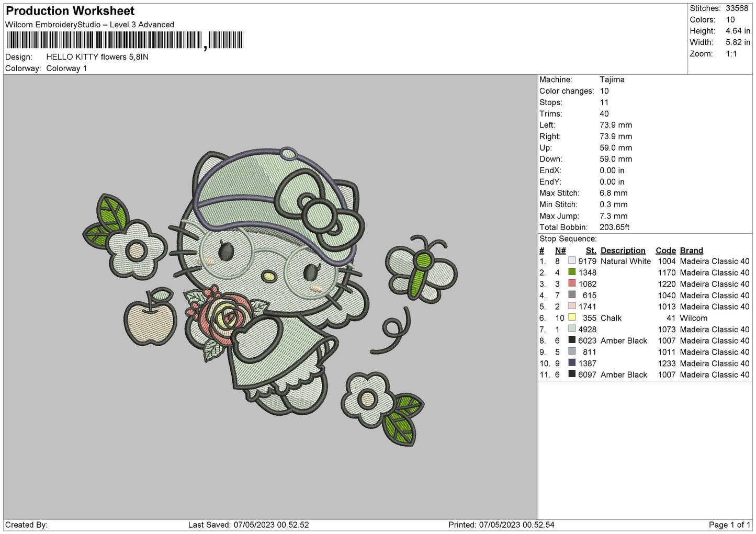This screenshot has height=534, width=756.
Task: Click stitch count '1348' in stop 2
Action: pos(588,272)
